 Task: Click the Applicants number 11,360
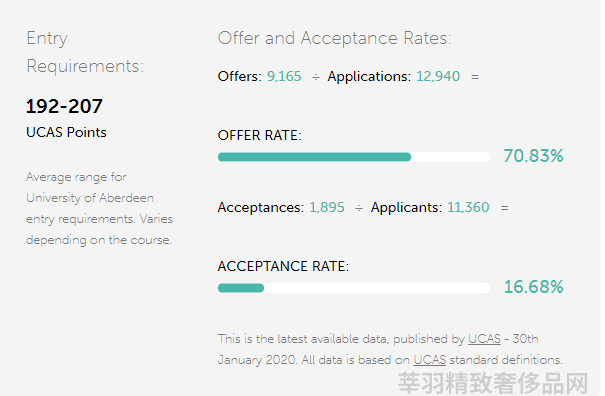(468, 208)
